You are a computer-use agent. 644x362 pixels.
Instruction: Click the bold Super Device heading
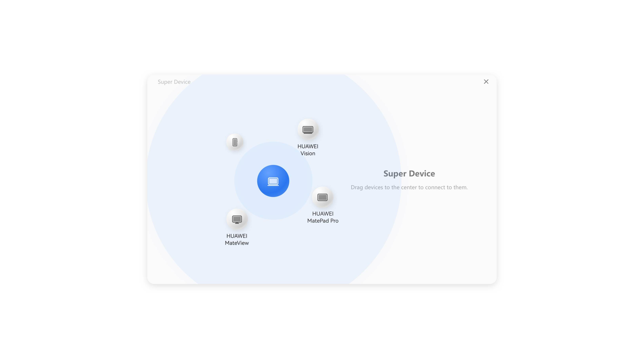[409, 173]
